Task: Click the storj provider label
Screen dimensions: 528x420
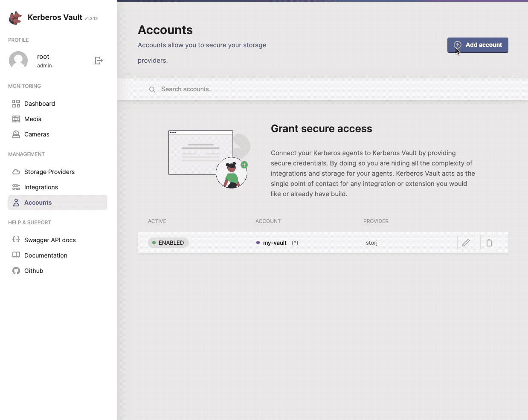Action: [x=371, y=242]
